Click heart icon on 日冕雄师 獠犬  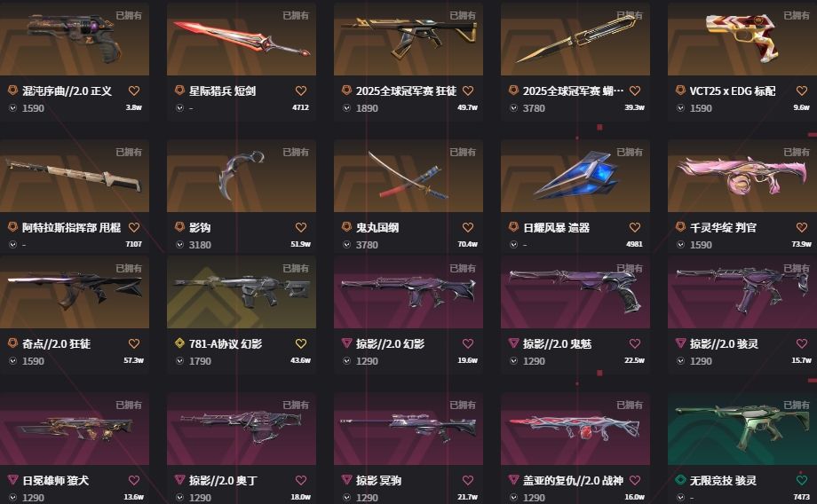click(134, 480)
